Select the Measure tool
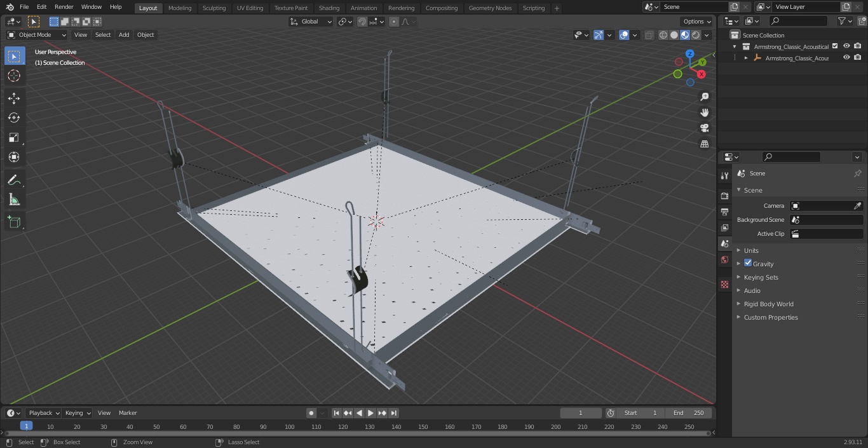 14,200
